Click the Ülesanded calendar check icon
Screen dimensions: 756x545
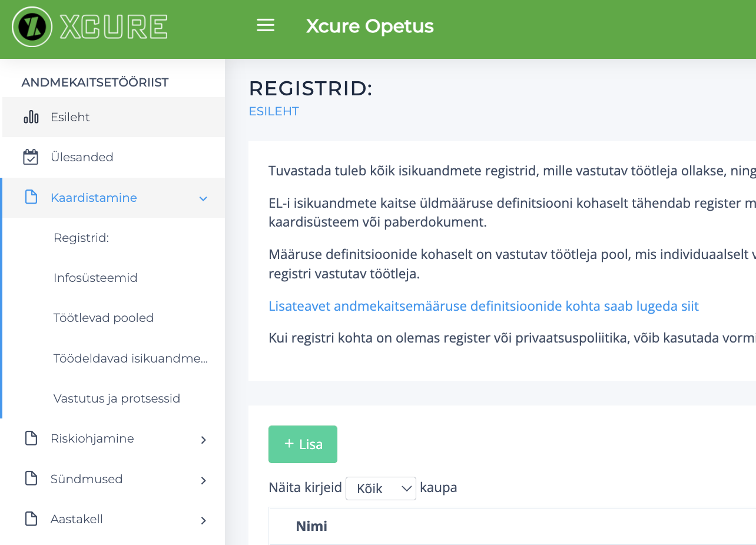click(x=31, y=157)
